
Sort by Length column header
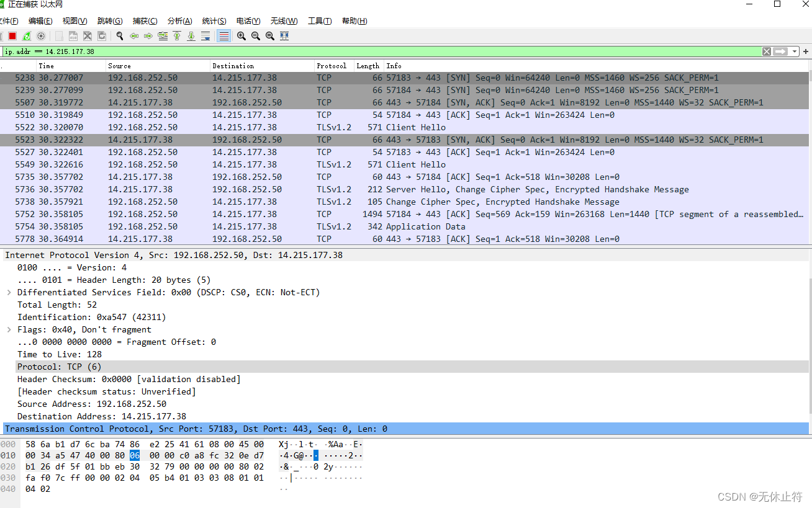click(x=368, y=66)
